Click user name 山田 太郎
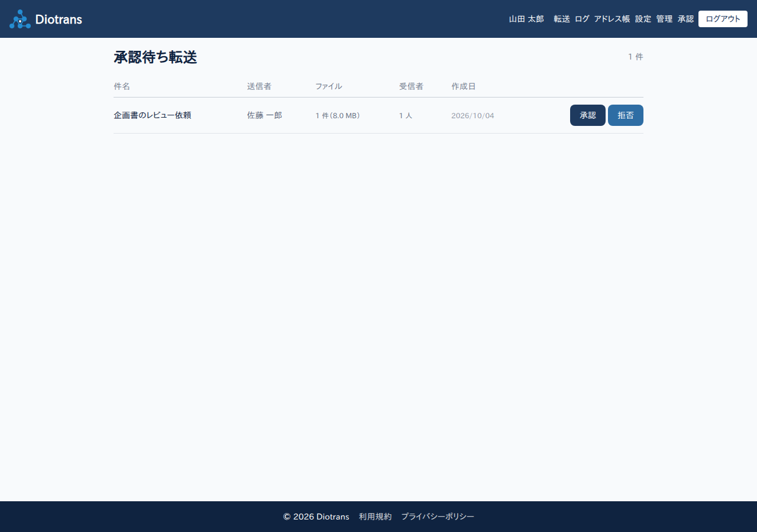 coord(526,19)
